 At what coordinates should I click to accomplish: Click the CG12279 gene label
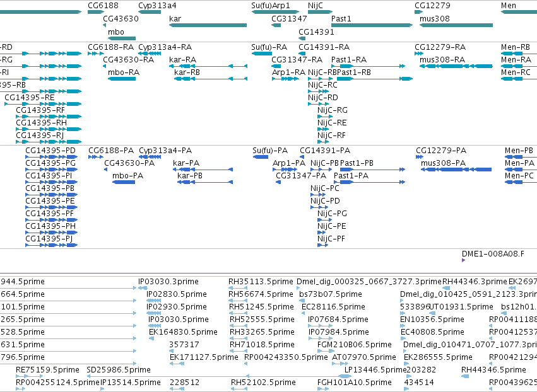pos(432,6)
